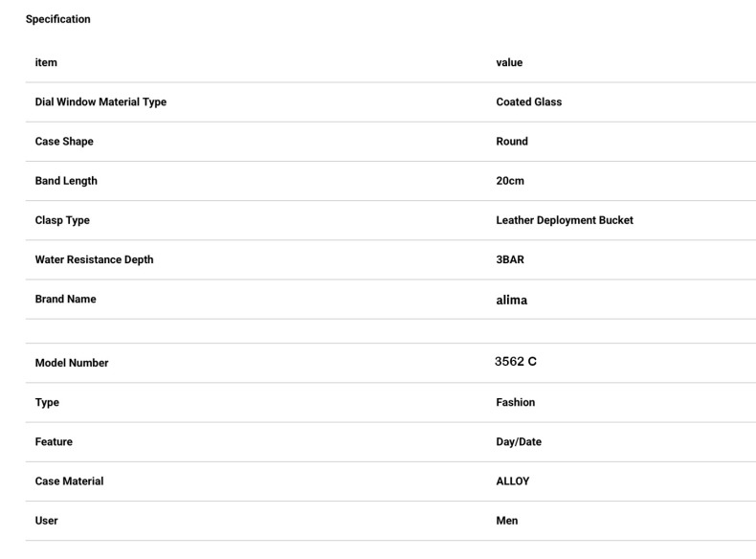Select the Band Length label
The width and height of the screenshot is (756, 559).
coord(66,181)
